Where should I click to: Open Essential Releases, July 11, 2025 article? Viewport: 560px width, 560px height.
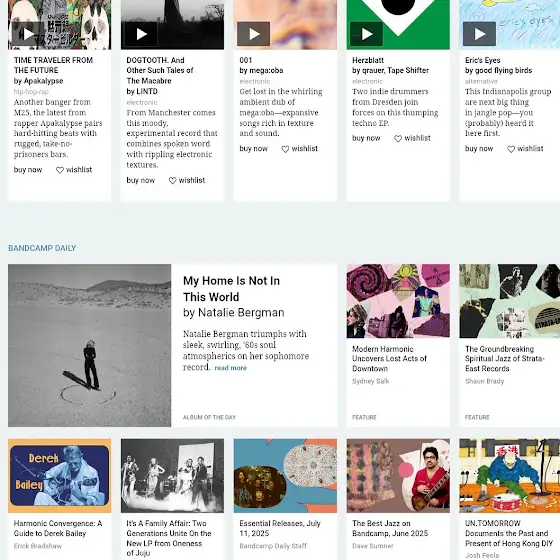click(280, 528)
